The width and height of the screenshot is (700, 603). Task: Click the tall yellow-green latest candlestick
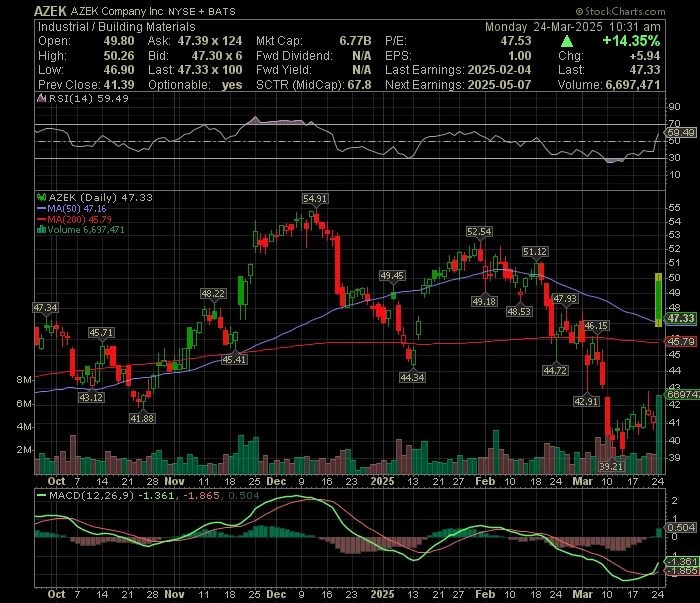click(x=658, y=299)
